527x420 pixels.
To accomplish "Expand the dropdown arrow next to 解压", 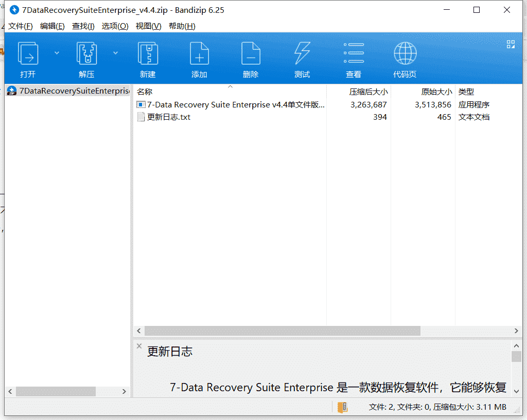I will [115, 53].
